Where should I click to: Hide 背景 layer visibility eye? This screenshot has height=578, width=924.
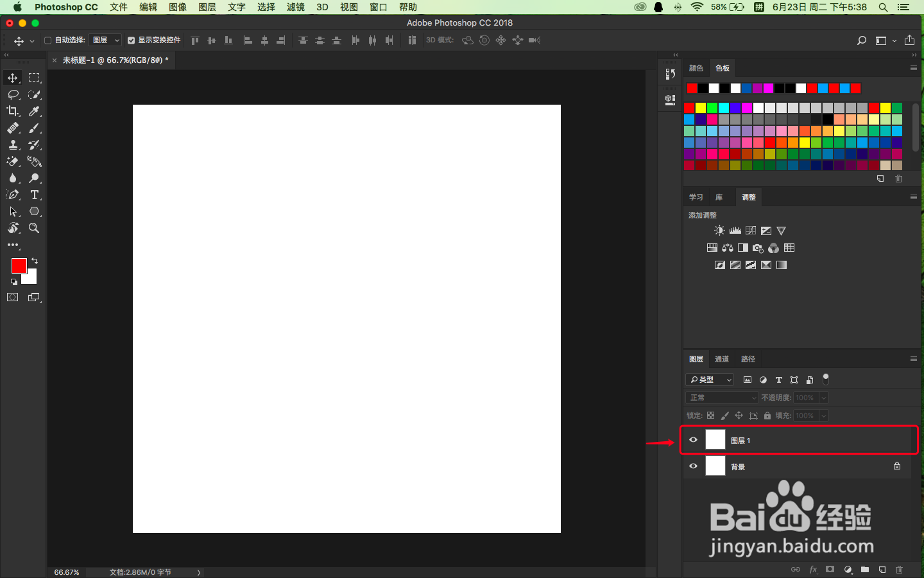[693, 466]
